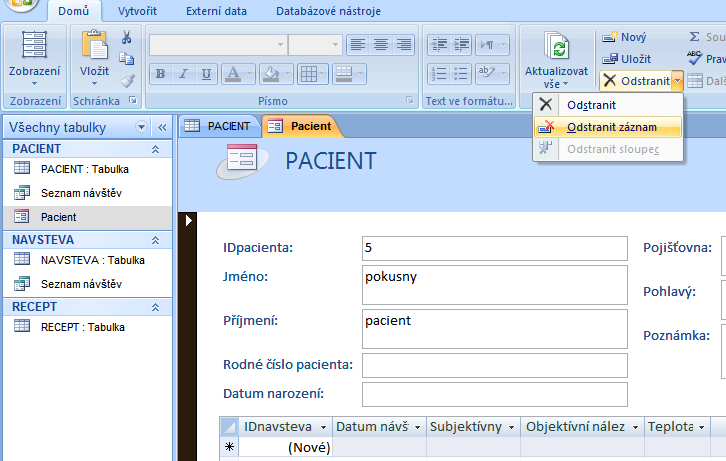Viewport: 726px width, 461px height.
Task: Click the font color A icon
Action: pos(233,74)
